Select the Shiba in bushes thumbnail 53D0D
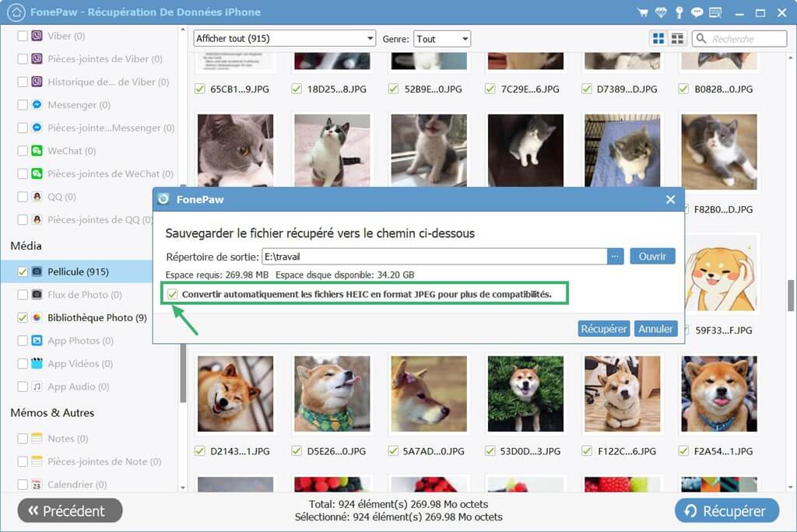 pos(525,394)
